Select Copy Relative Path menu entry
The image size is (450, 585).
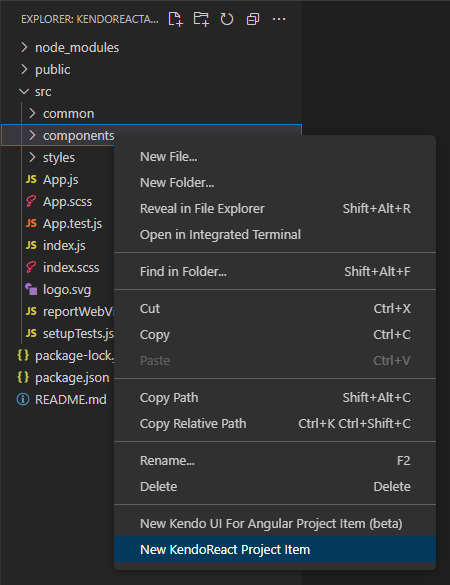click(275, 423)
